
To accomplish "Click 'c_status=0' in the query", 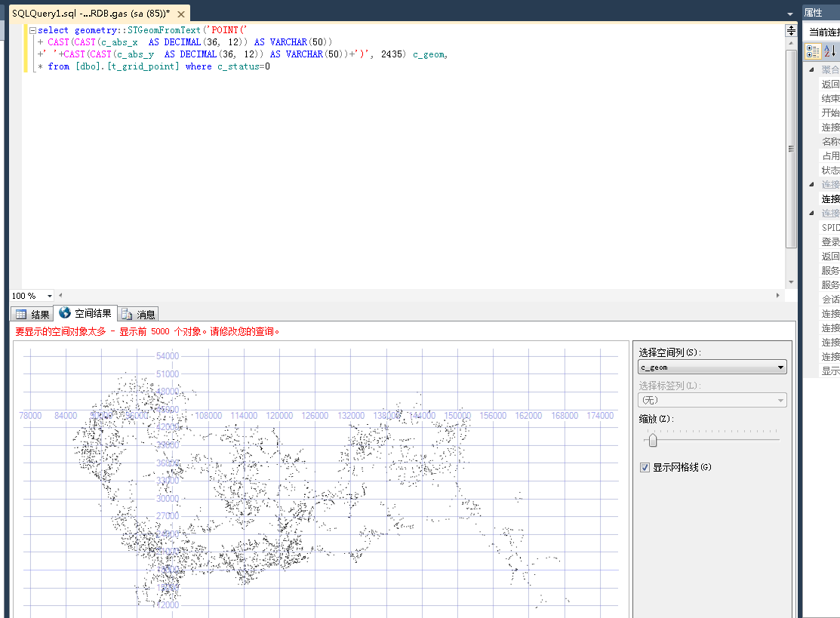I will tap(244, 66).
